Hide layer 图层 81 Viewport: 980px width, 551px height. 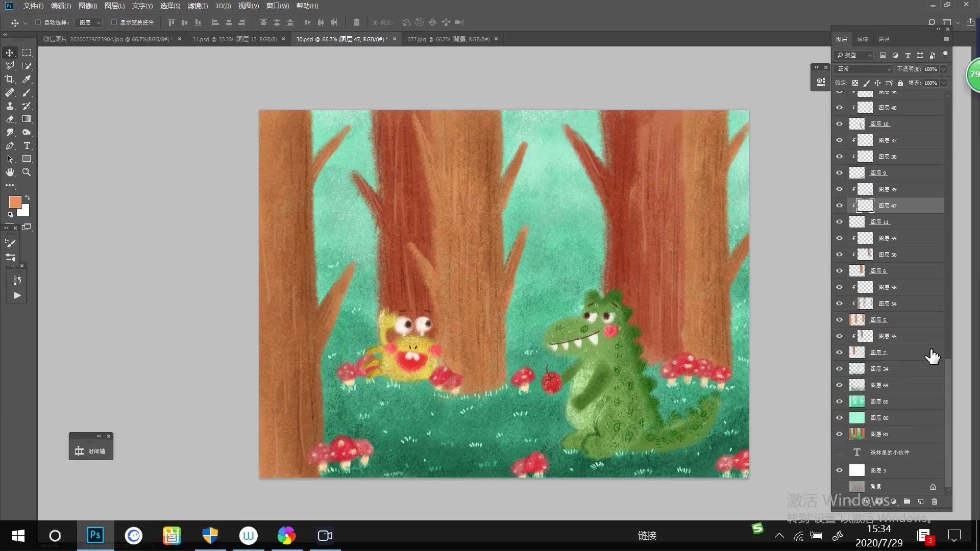tap(839, 434)
